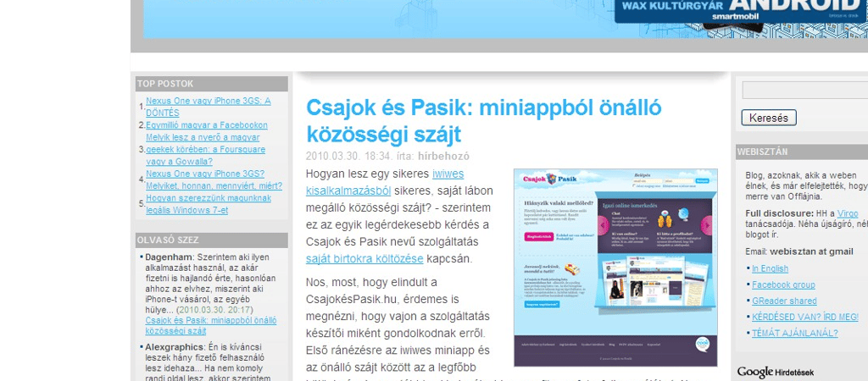Open the Virgo link in full disclosure
This screenshot has height=381, width=868.
click(x=847, y=213)
